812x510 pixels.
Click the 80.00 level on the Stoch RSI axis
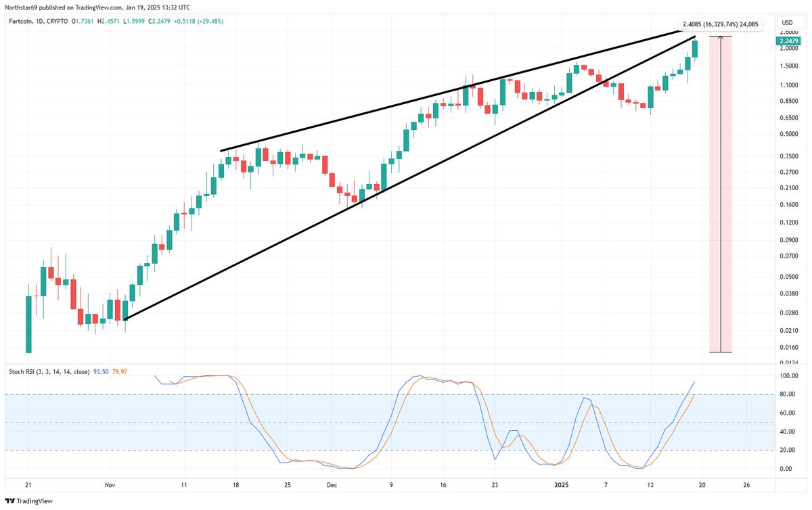(787, 394)
